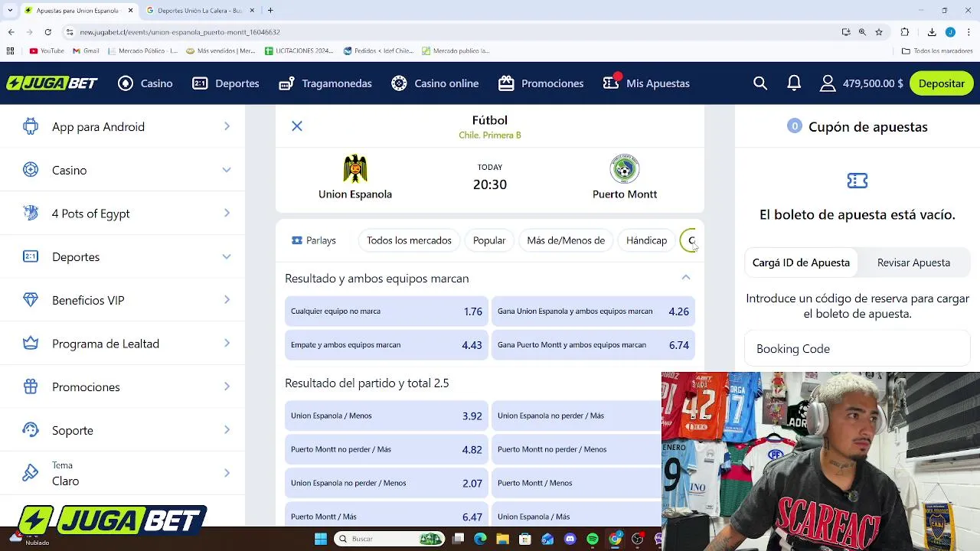Select Todos los mercados tab
Screen dimensions: 980x551
[x=409, y=240]
